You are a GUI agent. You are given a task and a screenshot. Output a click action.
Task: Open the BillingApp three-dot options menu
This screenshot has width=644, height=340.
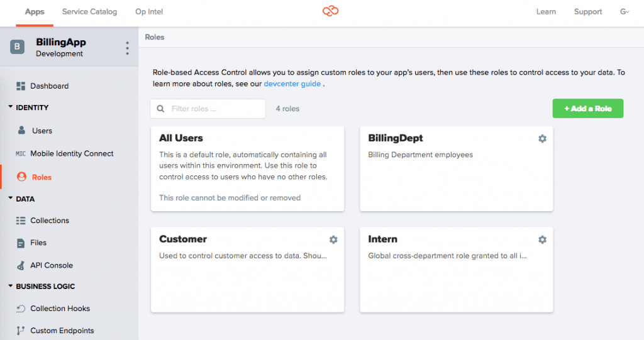(x=127, y=48)
